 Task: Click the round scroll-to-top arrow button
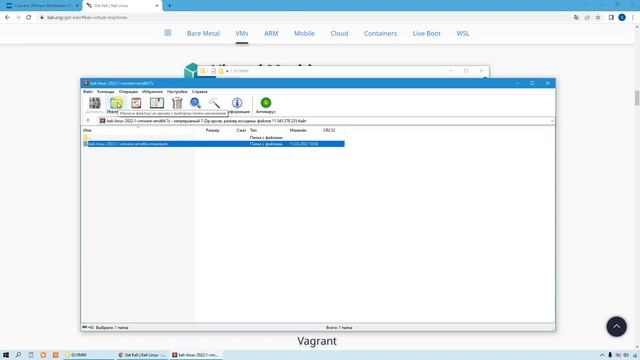click(616, 327)
